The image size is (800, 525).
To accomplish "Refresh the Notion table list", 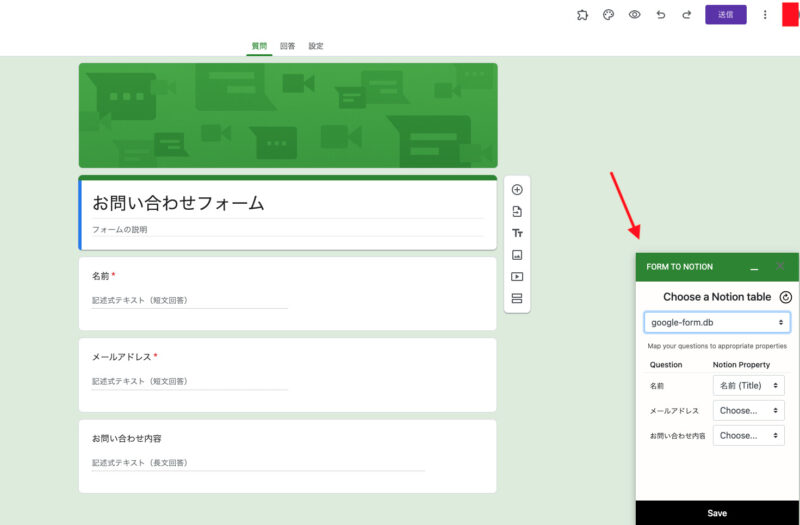I will pos(786,297).
